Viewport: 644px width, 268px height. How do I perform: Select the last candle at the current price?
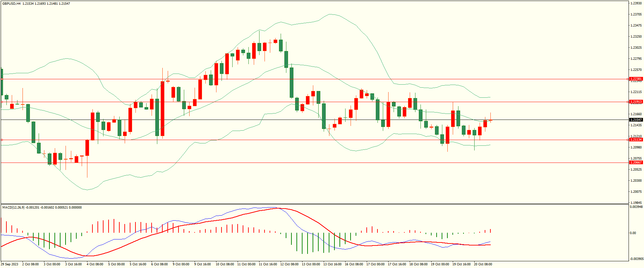coord(491,120)
